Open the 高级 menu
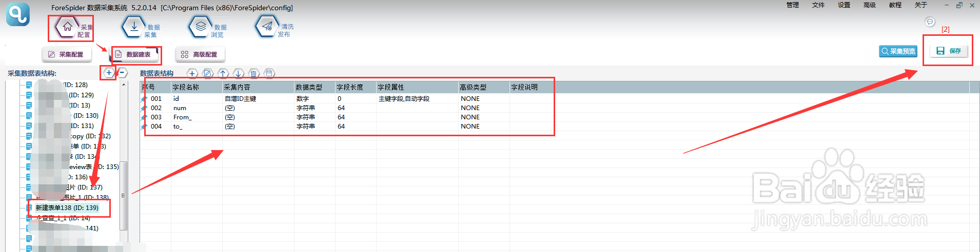 coord(870,5)
